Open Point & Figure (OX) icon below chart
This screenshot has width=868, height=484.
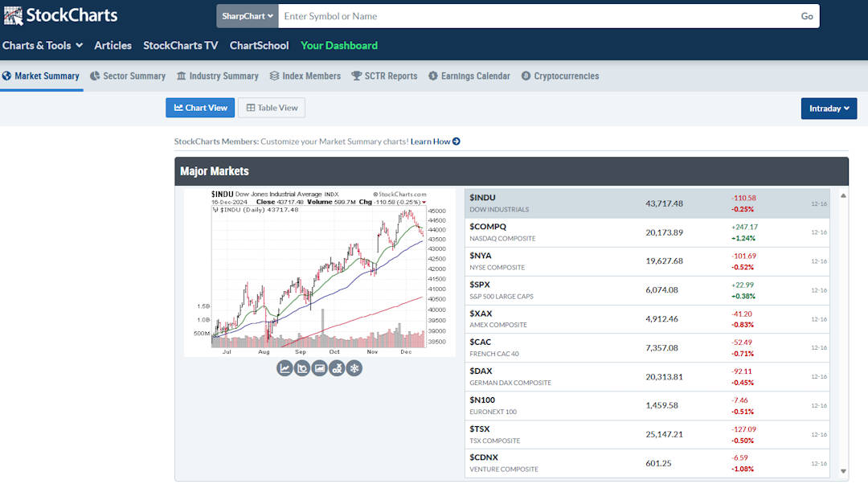pos(337,368)
